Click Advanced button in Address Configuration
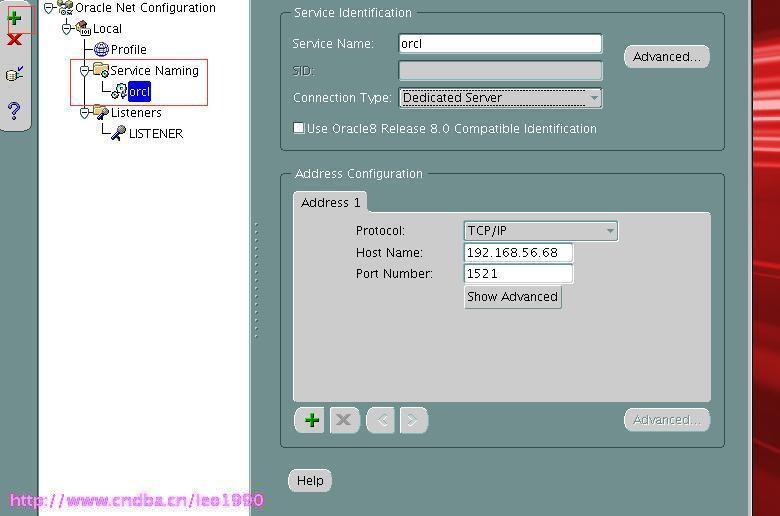This screenshot has width=780, height=516. (667, 420)
